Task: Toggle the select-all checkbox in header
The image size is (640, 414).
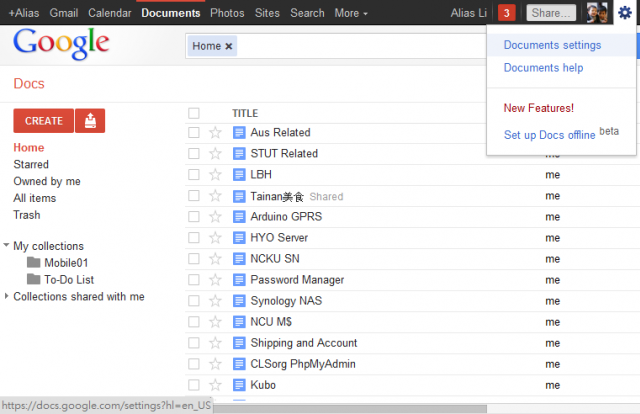Action: point(194,113)
